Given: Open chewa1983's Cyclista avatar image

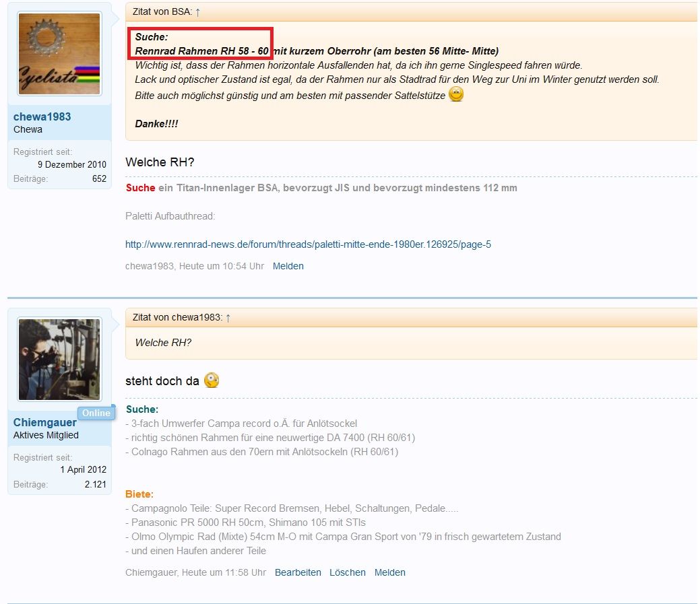Looking at the screenshot, I should [59, 54].
